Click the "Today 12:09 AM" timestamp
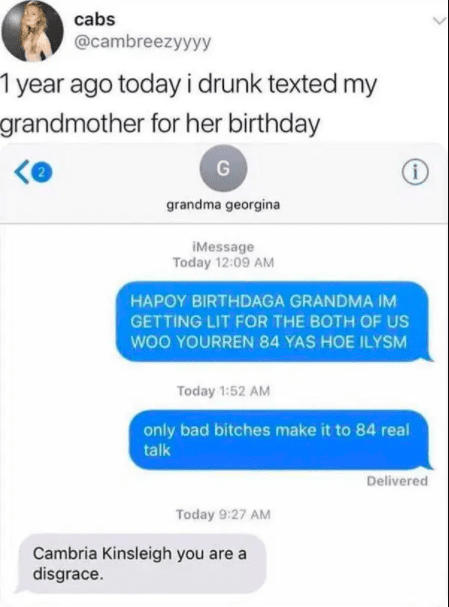This screenshot has width=449, height=607. (x=223, y=262)
